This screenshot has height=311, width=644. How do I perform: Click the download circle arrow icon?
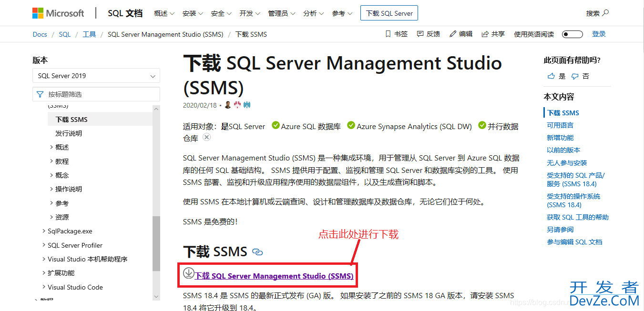(188, 273)
